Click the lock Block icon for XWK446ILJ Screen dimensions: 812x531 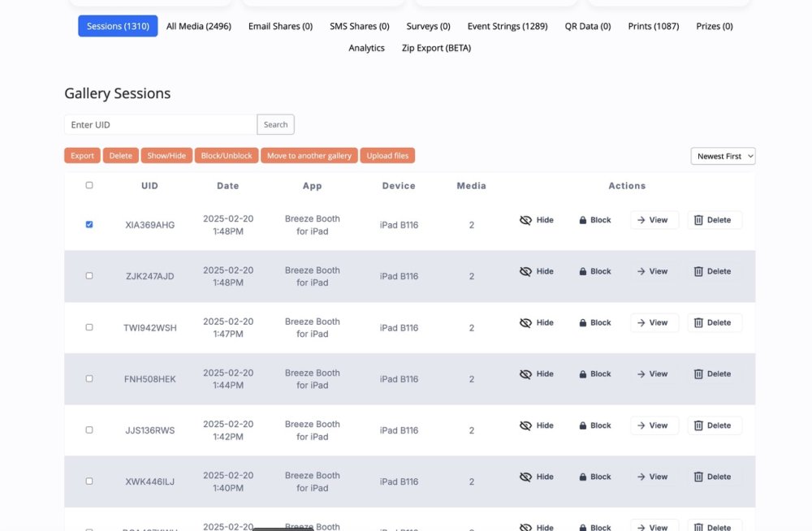tap(583, 477)
